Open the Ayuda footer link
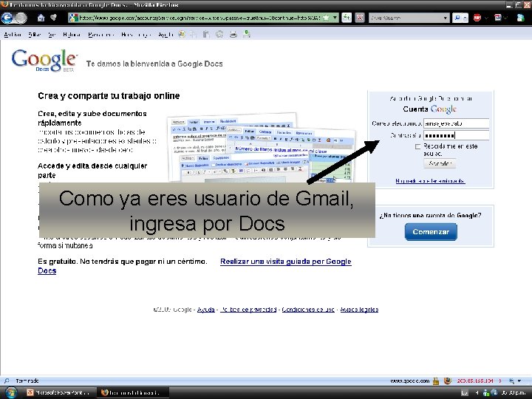 pos(206,310)
